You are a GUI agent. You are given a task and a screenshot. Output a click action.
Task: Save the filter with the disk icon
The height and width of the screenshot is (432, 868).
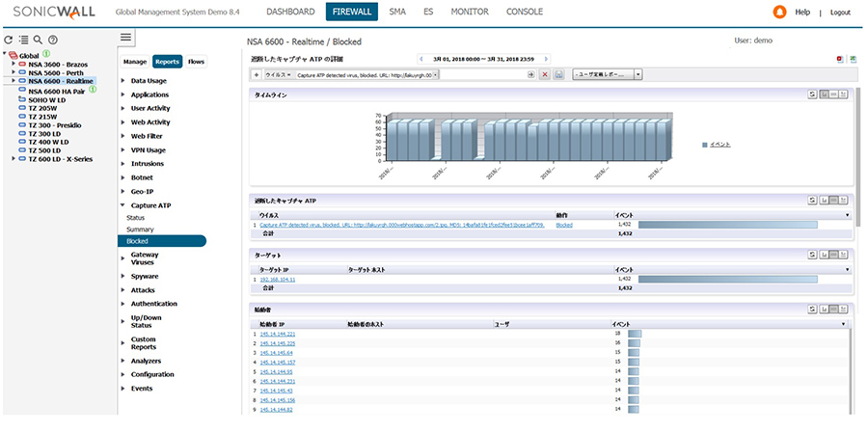pos(558,74)
